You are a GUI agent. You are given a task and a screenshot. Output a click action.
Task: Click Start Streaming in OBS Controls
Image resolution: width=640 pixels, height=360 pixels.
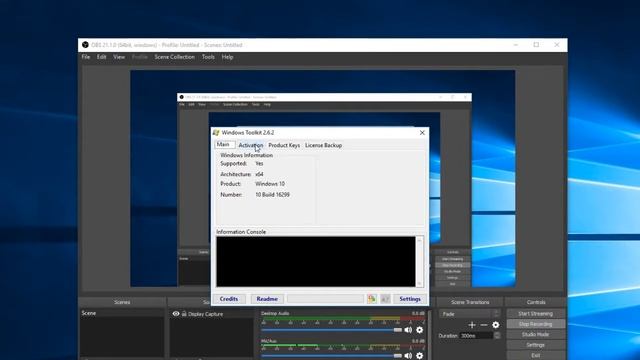(x=536, y=313)
